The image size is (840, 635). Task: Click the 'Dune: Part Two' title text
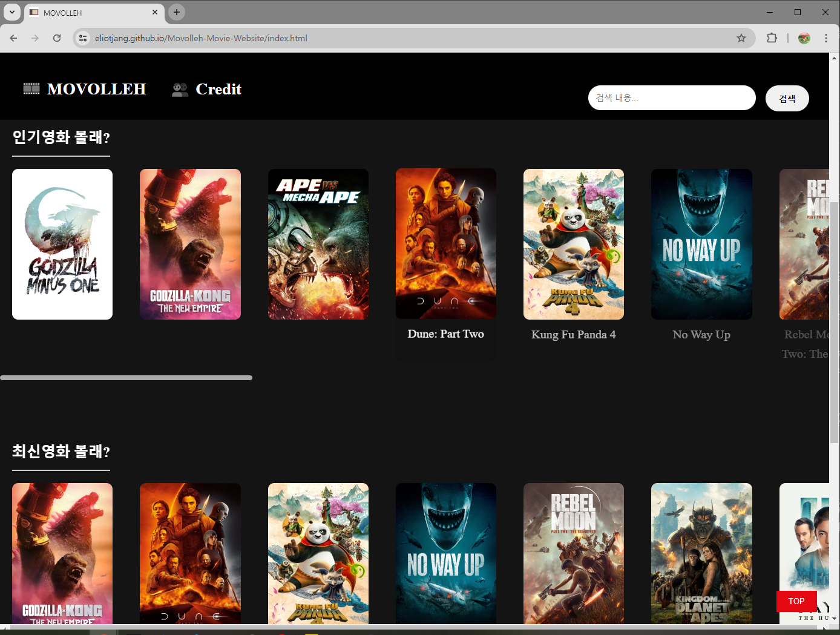tap(446, 334)
